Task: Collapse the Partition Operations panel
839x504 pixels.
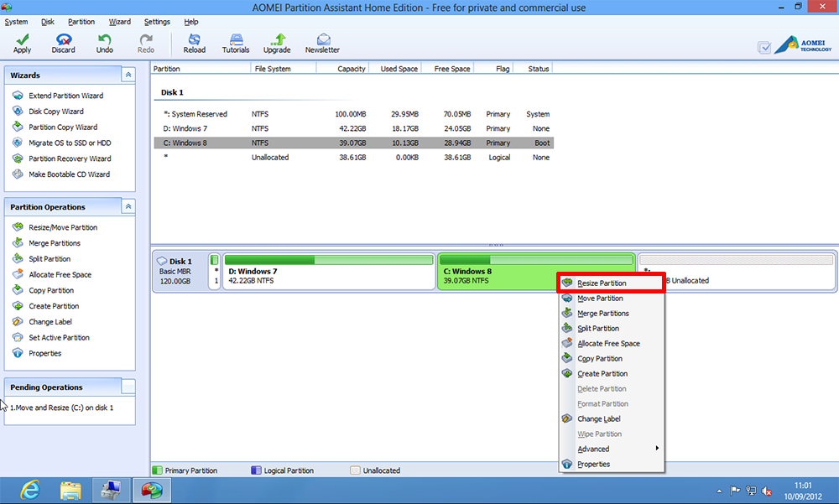Action: coord(128,206)
